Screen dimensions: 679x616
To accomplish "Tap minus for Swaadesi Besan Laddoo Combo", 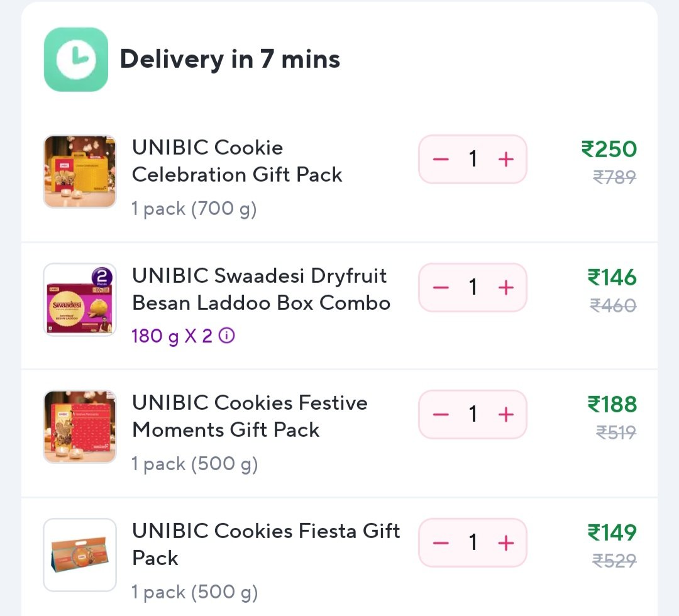I will 441,288.
